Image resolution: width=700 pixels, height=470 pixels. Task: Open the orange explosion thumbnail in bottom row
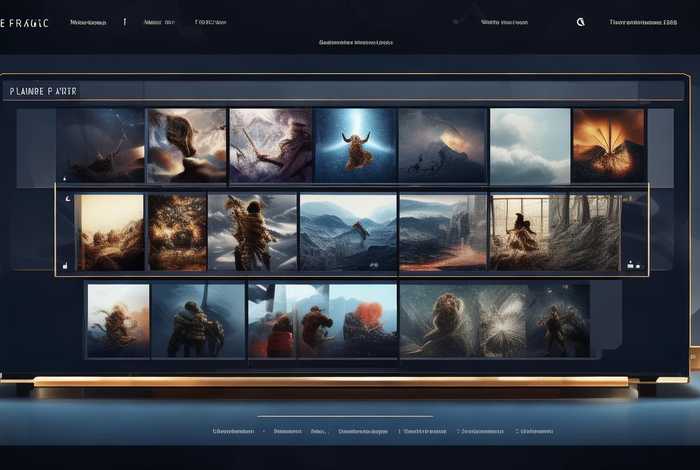[x=363, y=320]
